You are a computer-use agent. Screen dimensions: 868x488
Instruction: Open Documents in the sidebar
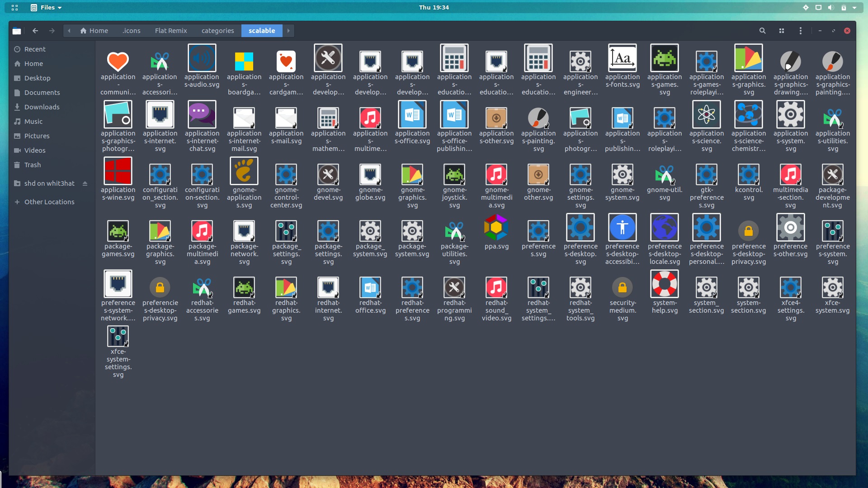[x=52, y=93]
